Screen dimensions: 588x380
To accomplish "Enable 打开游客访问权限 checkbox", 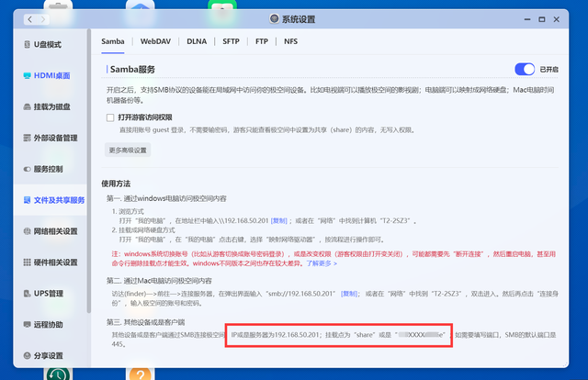I will [110, 117].
